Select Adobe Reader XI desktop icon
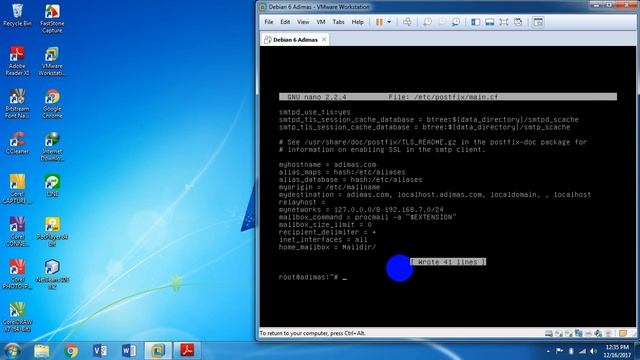The width and height of the screenshot is (640, 360). pos(17,61)
